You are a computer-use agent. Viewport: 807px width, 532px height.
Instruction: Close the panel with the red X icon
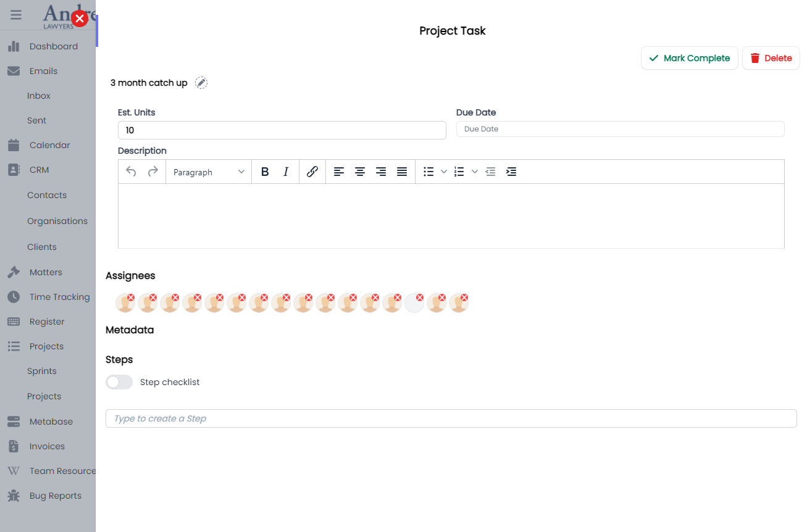click(x=80, y=19)
